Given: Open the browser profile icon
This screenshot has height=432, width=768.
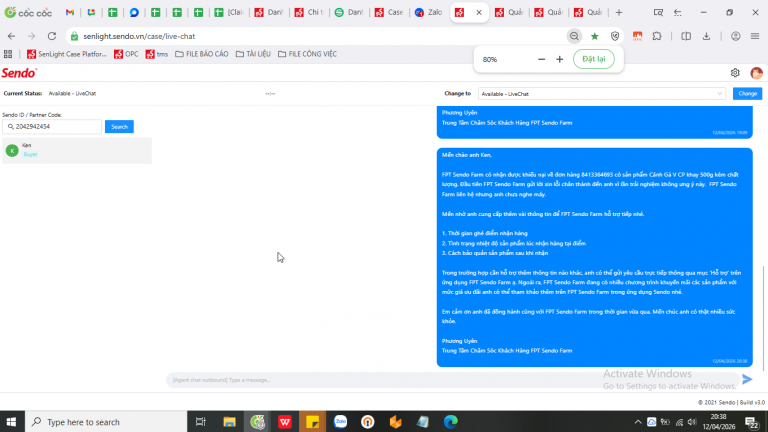Looking at the screenshot, I should (736, 36).
